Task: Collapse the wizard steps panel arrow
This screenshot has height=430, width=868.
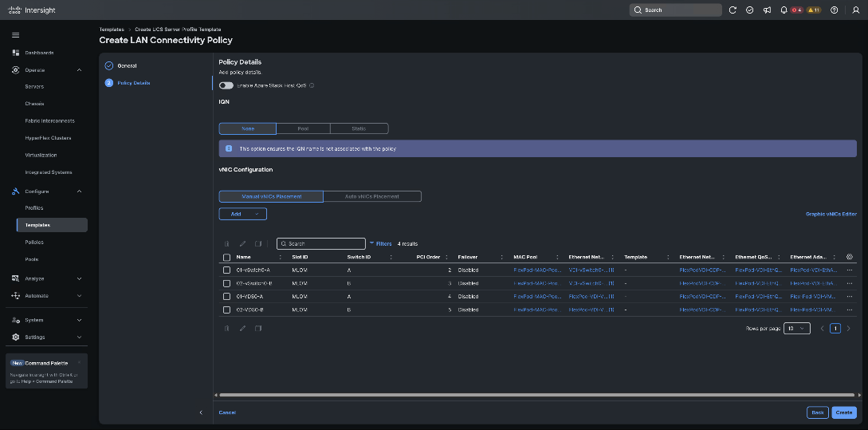Action: [201, 412]
